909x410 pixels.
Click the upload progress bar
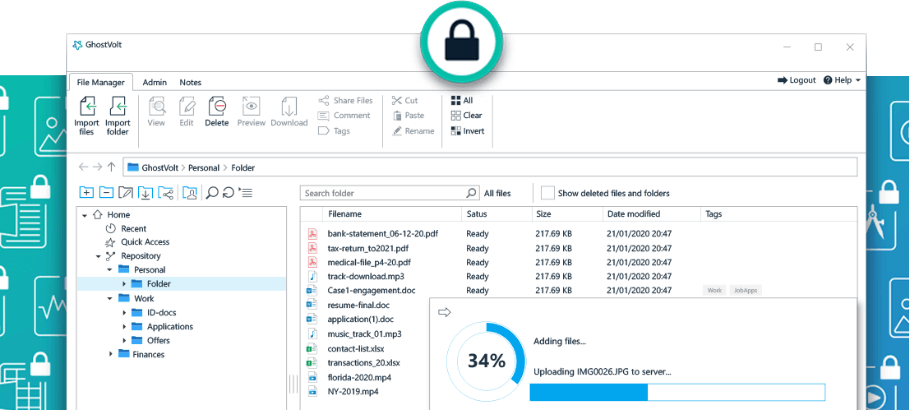[677, 391]
